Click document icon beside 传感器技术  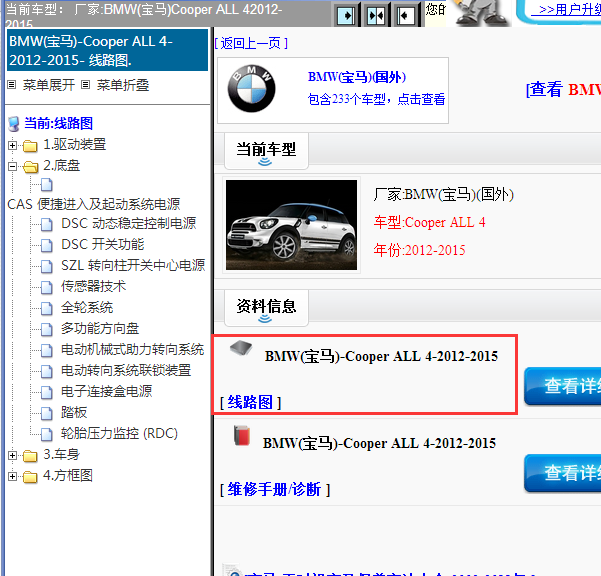[x=47, y=287]
